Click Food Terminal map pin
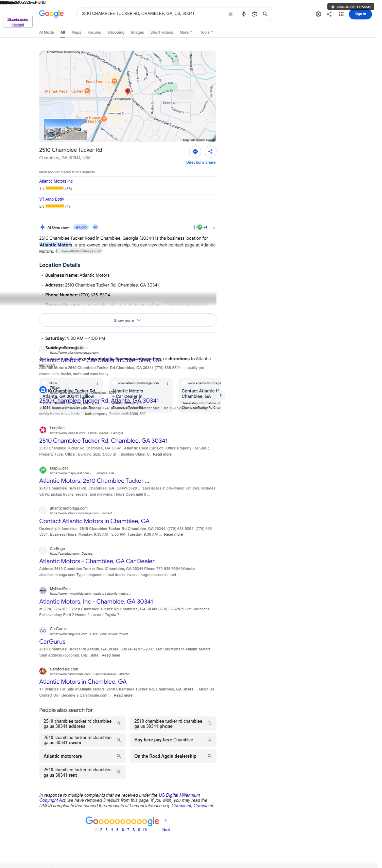The height and width of the screenshot is (868, 382). click(x=115, y=81)
